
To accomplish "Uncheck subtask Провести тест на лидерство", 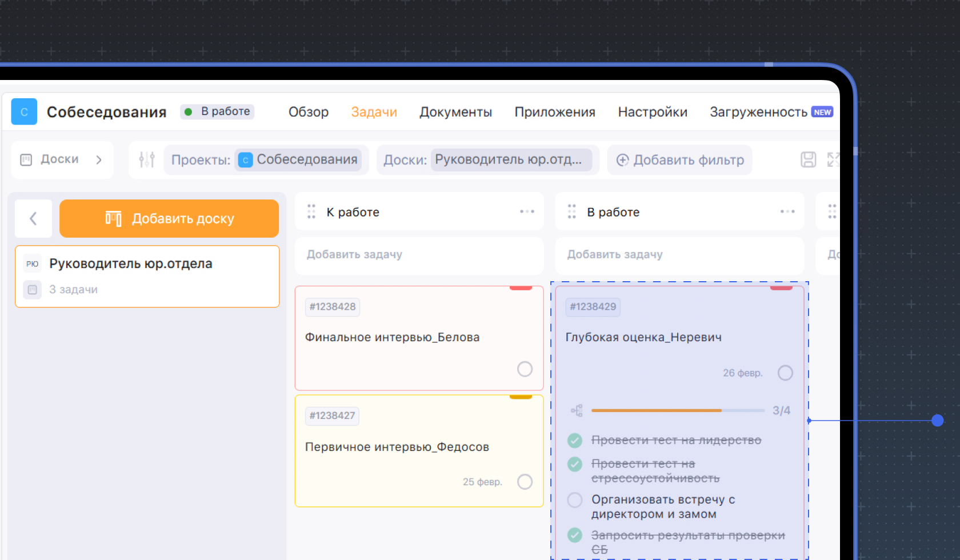I will pyautogui.click(x=575, y=440).
